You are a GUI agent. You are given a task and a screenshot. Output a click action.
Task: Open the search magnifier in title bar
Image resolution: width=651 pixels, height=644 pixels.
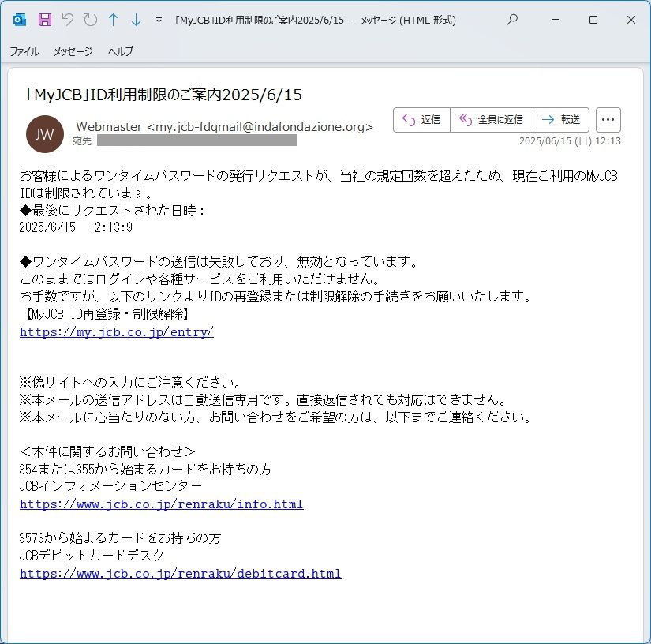[x=512, y=19]
